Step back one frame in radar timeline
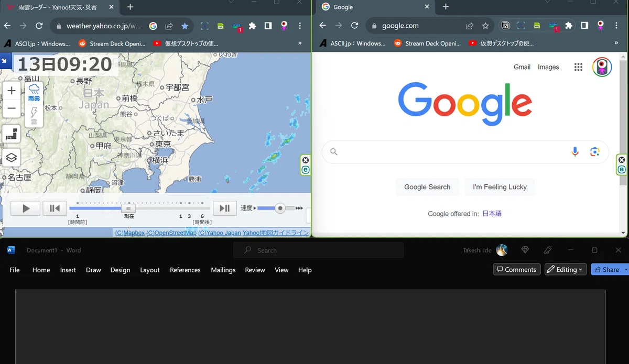The image size is (629, 364). click(55, 208)
